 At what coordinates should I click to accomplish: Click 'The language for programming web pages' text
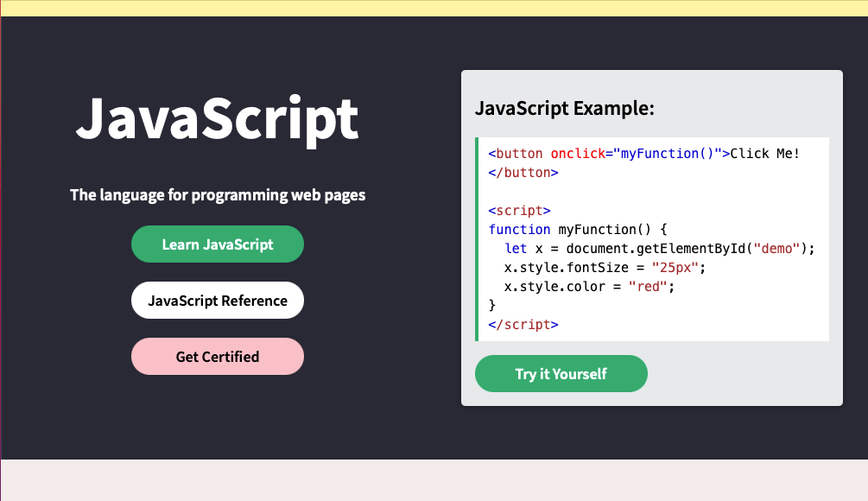(x=218, y=195)
